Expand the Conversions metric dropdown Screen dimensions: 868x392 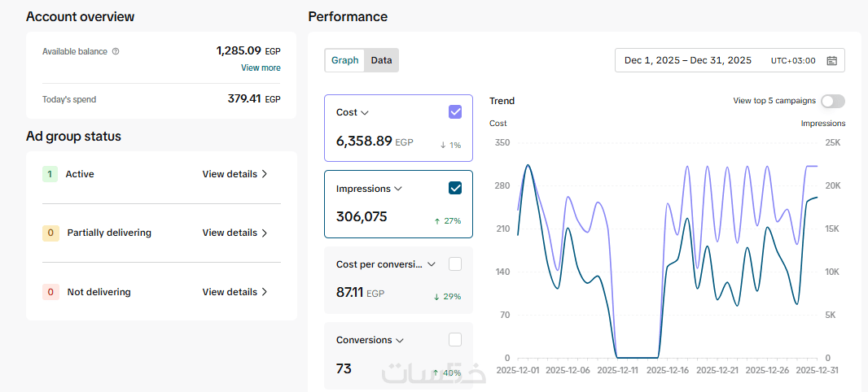(x=400, y=340)
